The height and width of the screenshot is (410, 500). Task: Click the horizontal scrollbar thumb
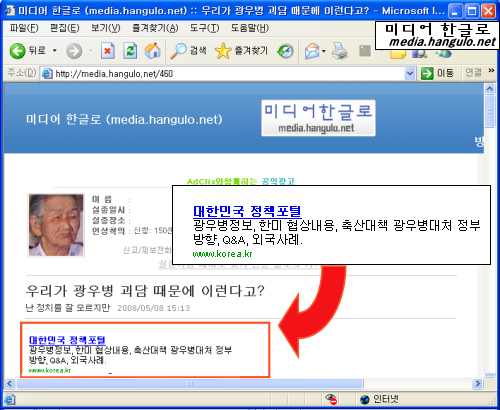click(190, 384)
